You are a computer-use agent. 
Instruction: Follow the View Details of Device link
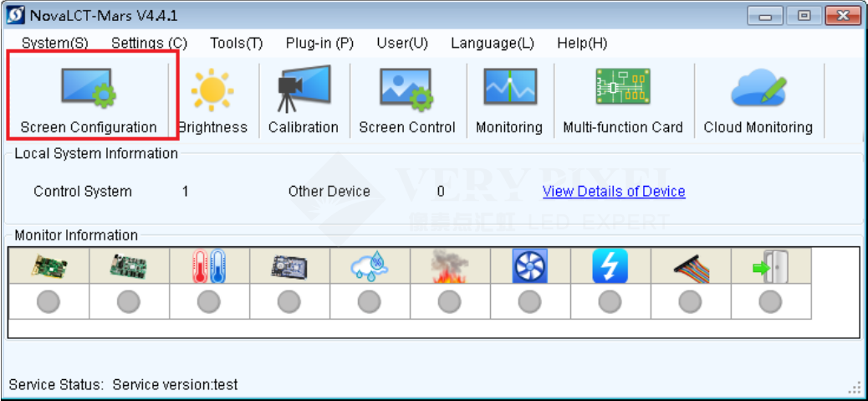pyautogui.click(x=614, y=192)
